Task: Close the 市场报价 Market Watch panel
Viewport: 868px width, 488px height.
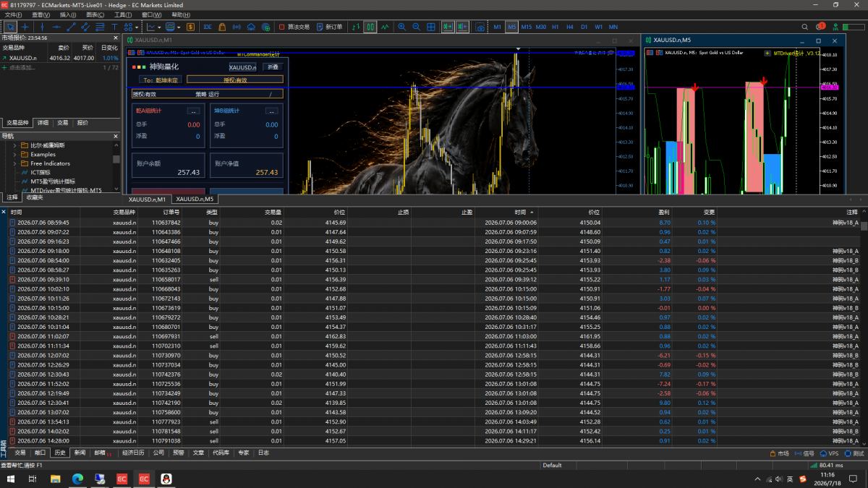Action: (x=115, y=38)
